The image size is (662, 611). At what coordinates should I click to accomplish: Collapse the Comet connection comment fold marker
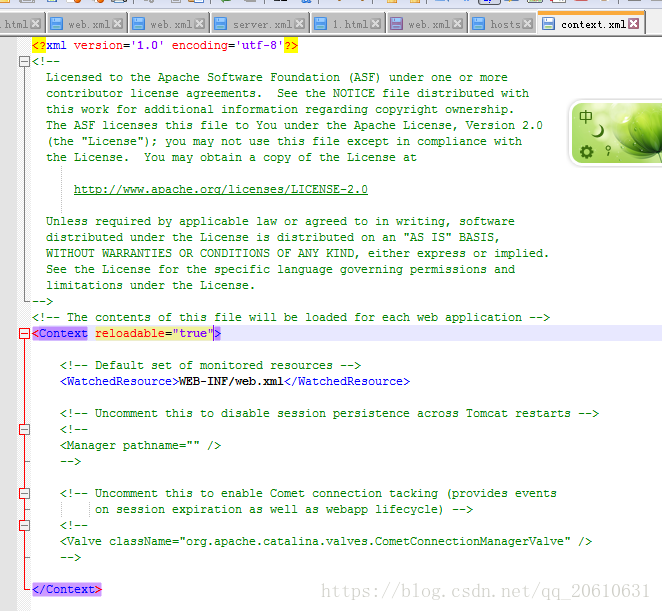[x=24, y=494]
